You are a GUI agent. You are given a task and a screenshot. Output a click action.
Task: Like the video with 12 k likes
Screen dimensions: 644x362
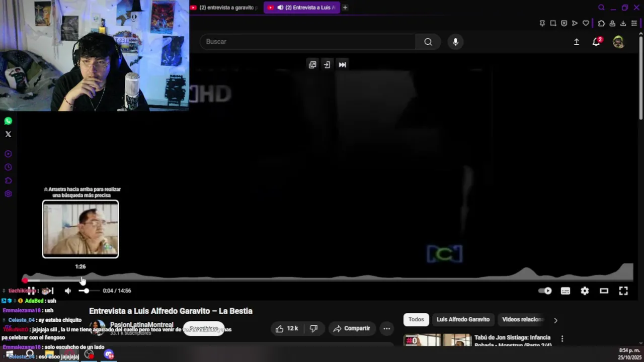pyautogui.click(x=287, y=328)
